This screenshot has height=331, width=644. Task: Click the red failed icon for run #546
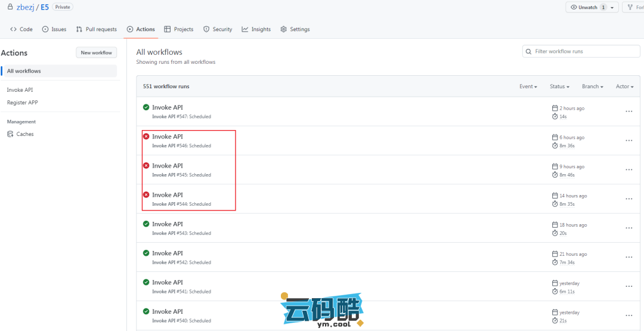click(x=146, y=137)
